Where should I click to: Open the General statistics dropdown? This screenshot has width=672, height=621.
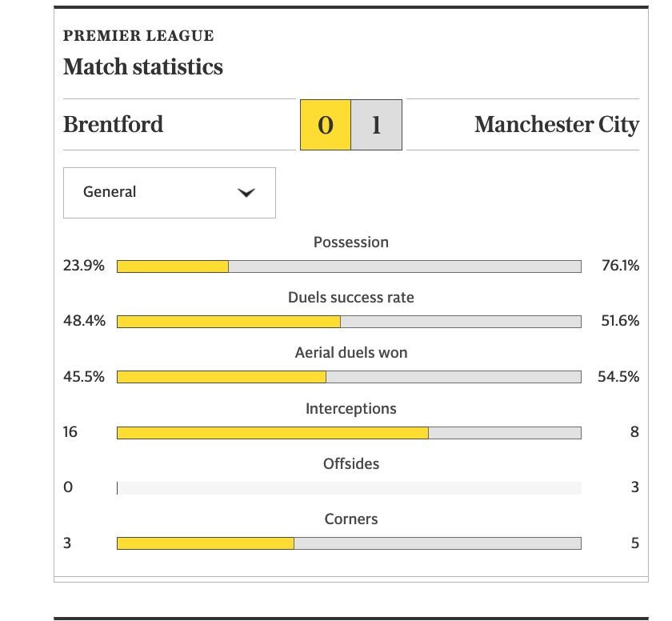170,193
